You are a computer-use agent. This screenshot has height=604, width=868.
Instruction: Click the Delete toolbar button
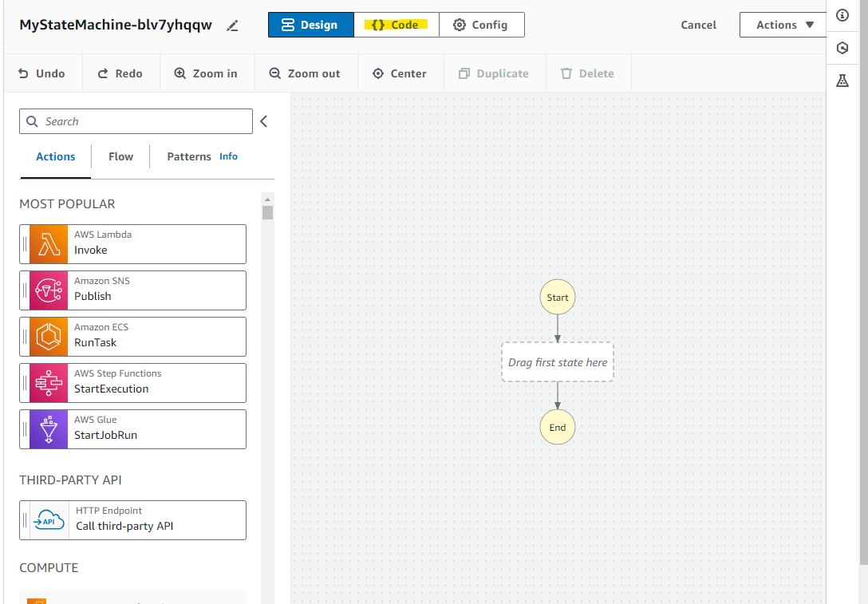tap(588, 73)
